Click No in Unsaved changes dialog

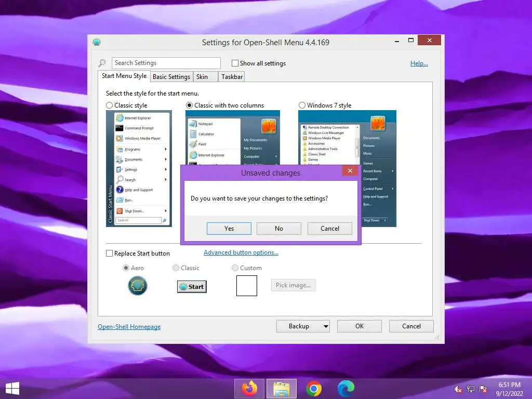279,229
